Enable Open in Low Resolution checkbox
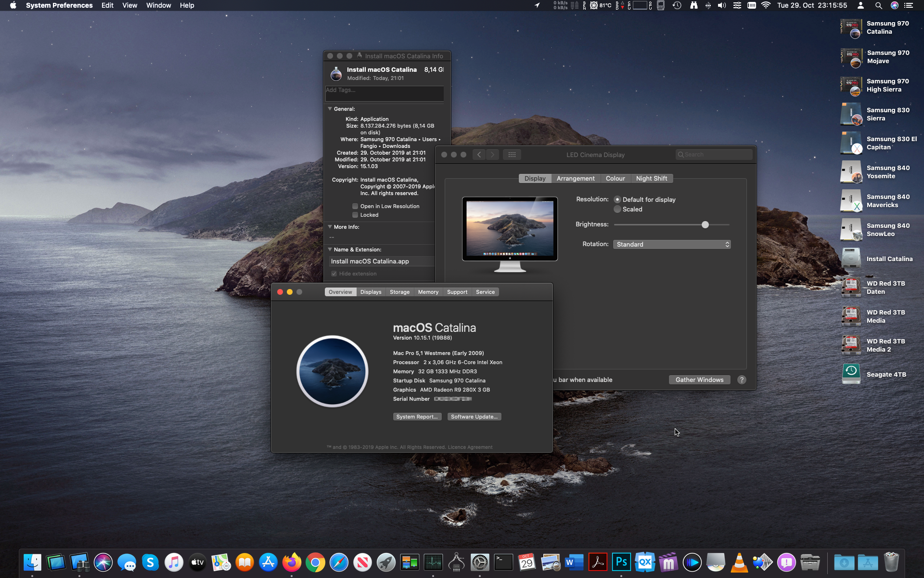Viewport: 924px width, 578px height. point(355,206)
